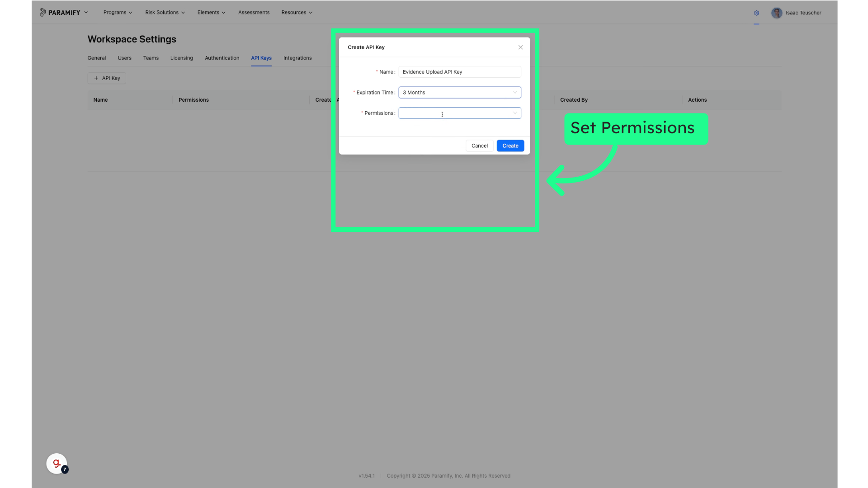This screenshot has width=868, height=488.
Task: Switch to the Integrations tab
Action: (x=297, y=58)
